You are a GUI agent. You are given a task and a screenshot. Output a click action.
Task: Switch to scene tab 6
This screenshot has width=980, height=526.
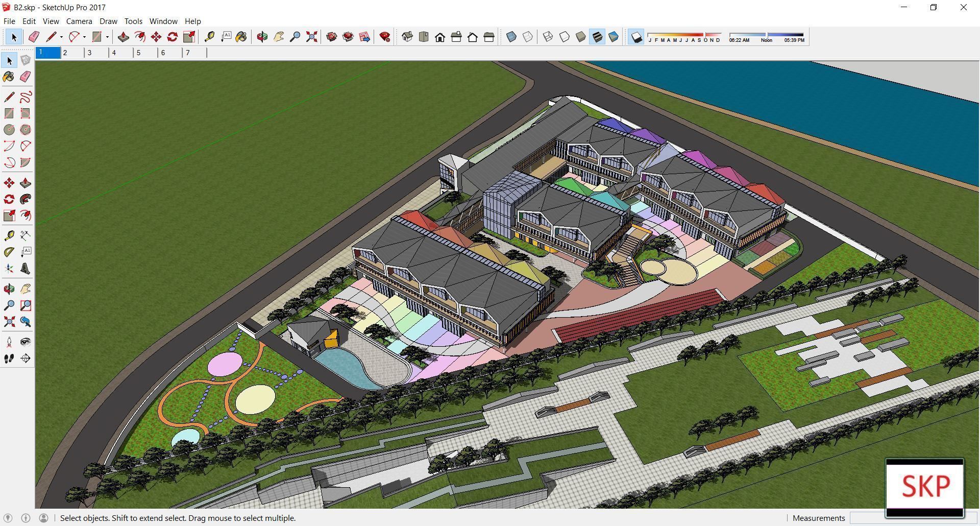pyautogui.click(x=170, y=53)
